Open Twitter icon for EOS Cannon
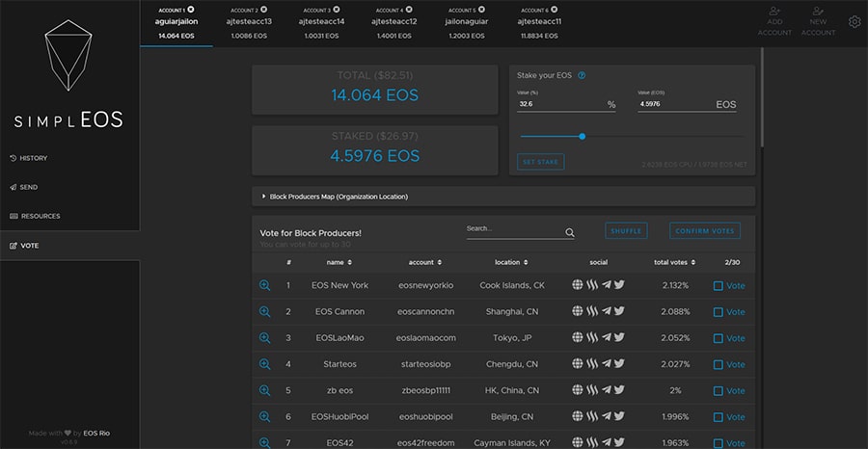The height and width of the screenshot is (449, 868). [x=619, y=311]
